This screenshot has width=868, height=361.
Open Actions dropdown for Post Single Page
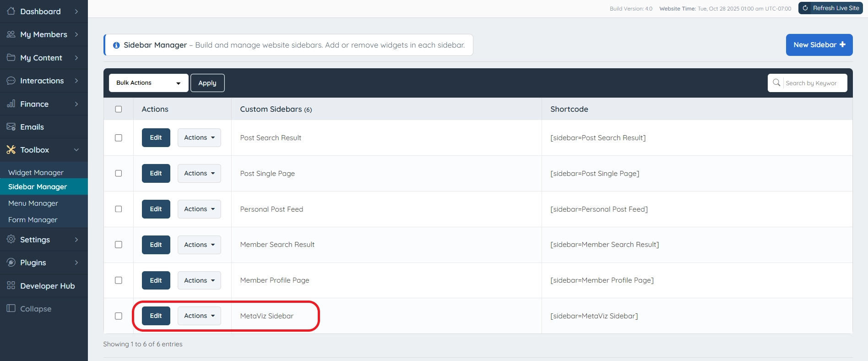pyautogui.click(x=199, y=173)
